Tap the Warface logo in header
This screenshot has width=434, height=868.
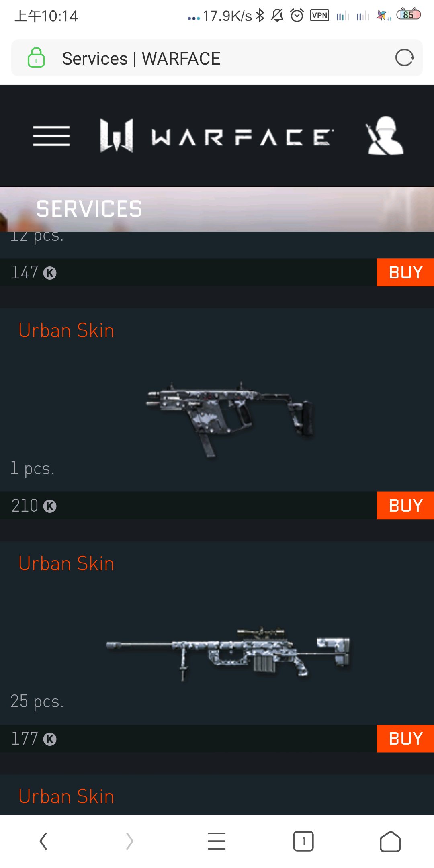pyautogui.click(x=216, y=136)
